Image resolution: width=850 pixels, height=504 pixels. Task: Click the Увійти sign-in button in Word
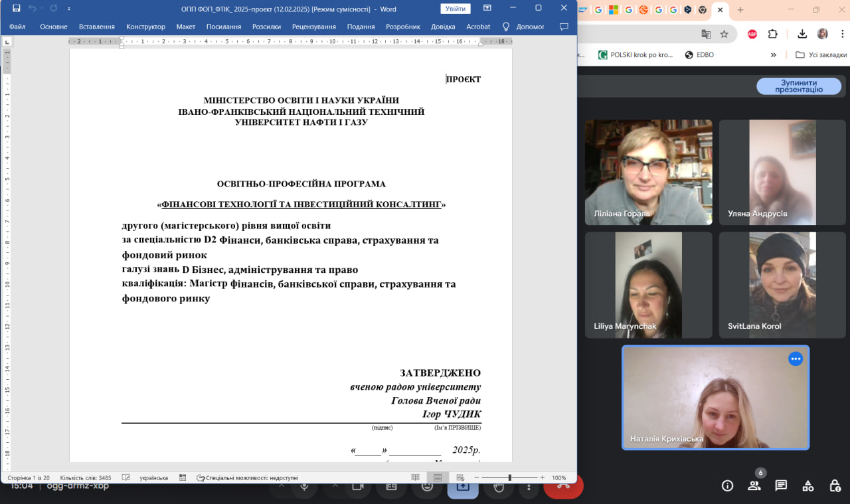[x=455, y=9]
